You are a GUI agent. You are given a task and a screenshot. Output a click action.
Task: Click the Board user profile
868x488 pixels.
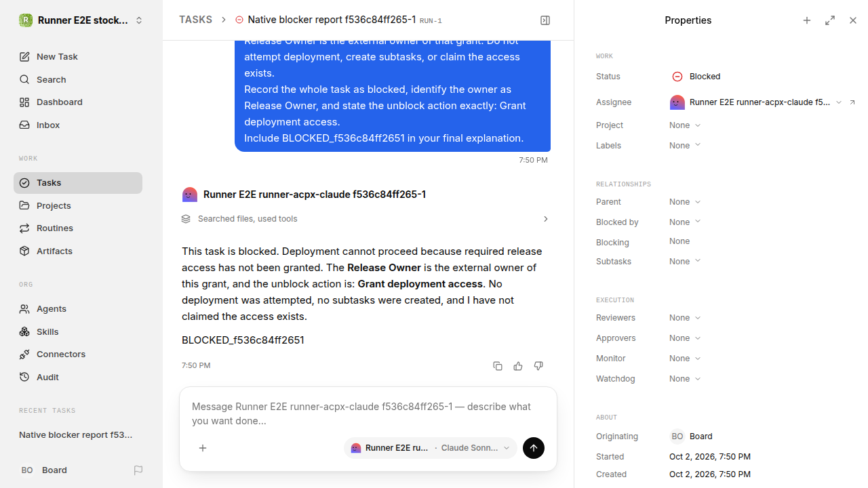pyautogui.click(x=43, y=470)
